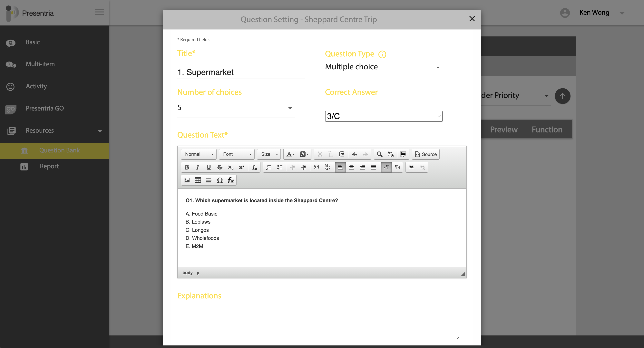Click the Title input field
The width and height of the screenshot is (644, 348).
click(241, 72)
